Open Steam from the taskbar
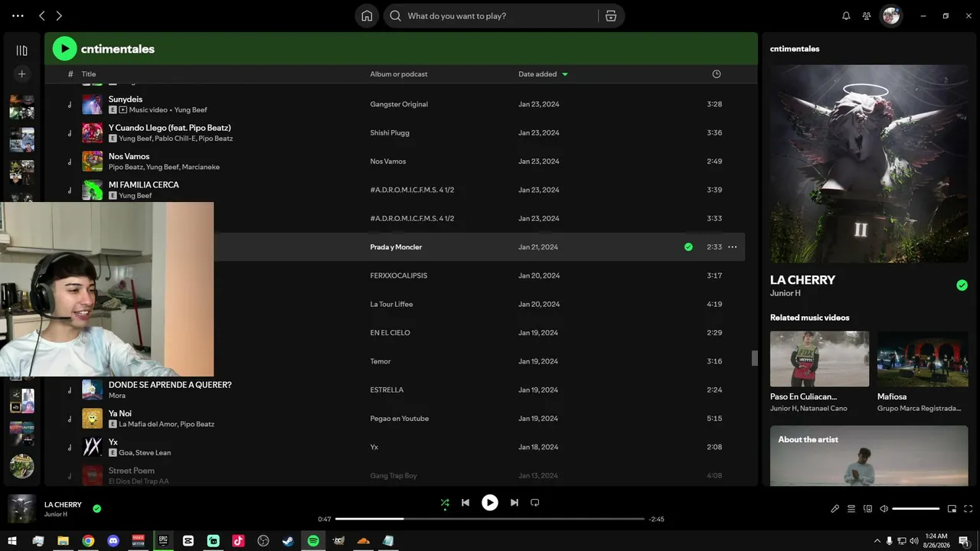Screen dimensions: 980x551 [288, 541]
